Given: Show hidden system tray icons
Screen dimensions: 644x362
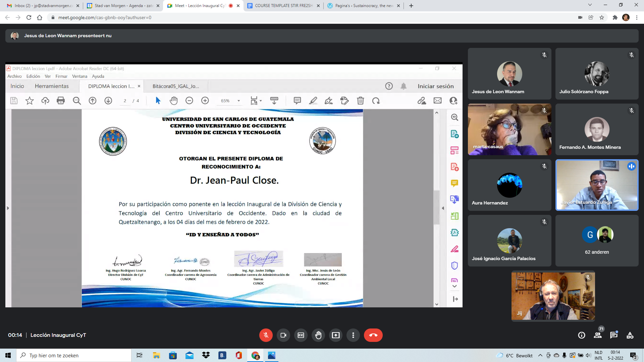Looking at the screenshot, I should click(540, 355).
